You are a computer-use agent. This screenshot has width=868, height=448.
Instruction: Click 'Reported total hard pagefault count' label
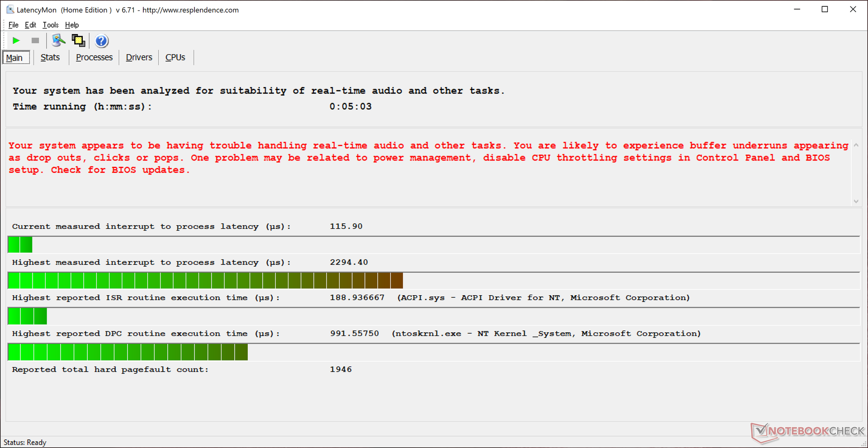click(110, 369)
